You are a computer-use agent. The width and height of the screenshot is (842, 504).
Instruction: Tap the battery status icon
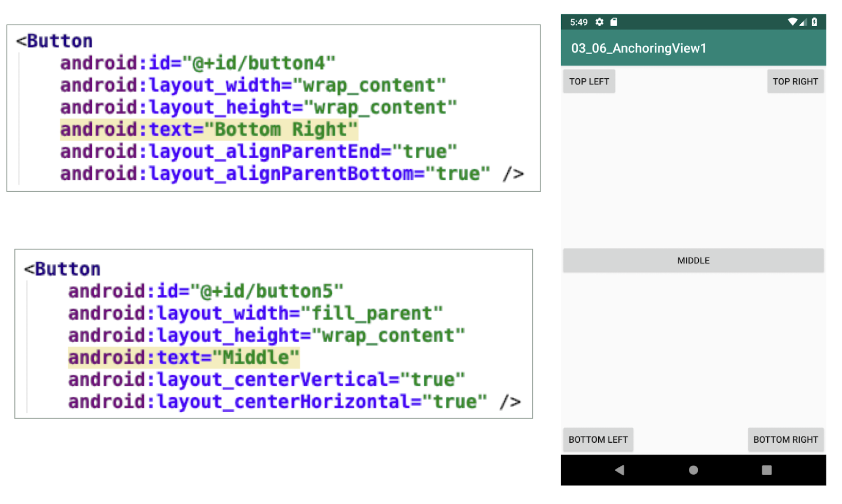point(814,22)
